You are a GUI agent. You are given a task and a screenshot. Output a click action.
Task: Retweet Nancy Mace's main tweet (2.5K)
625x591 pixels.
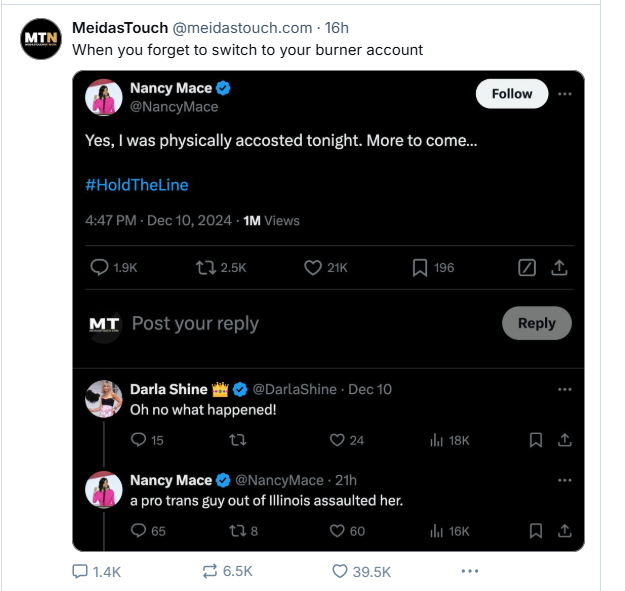pyautogui.click(x=206, y=267)
